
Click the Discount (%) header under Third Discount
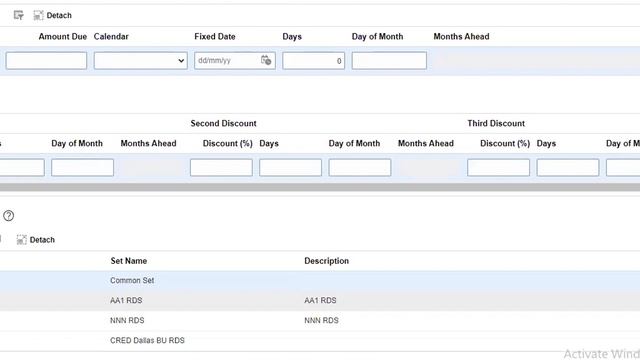tap(505, 143)
